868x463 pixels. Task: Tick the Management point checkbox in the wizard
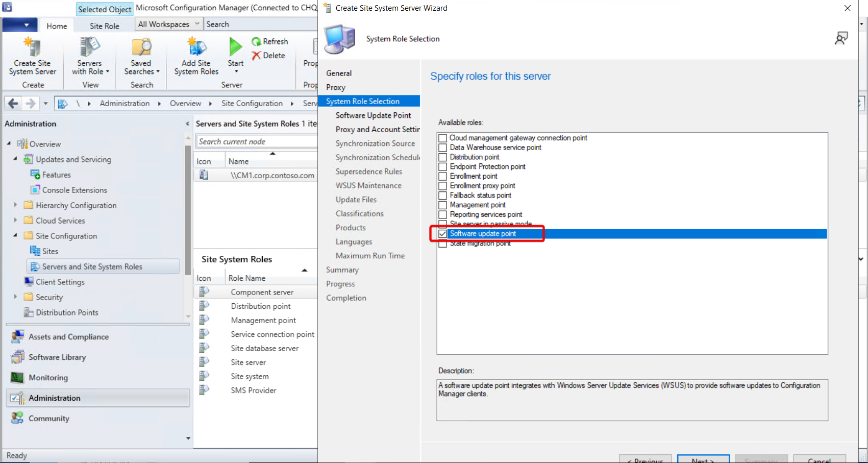[x=443, y=205]
